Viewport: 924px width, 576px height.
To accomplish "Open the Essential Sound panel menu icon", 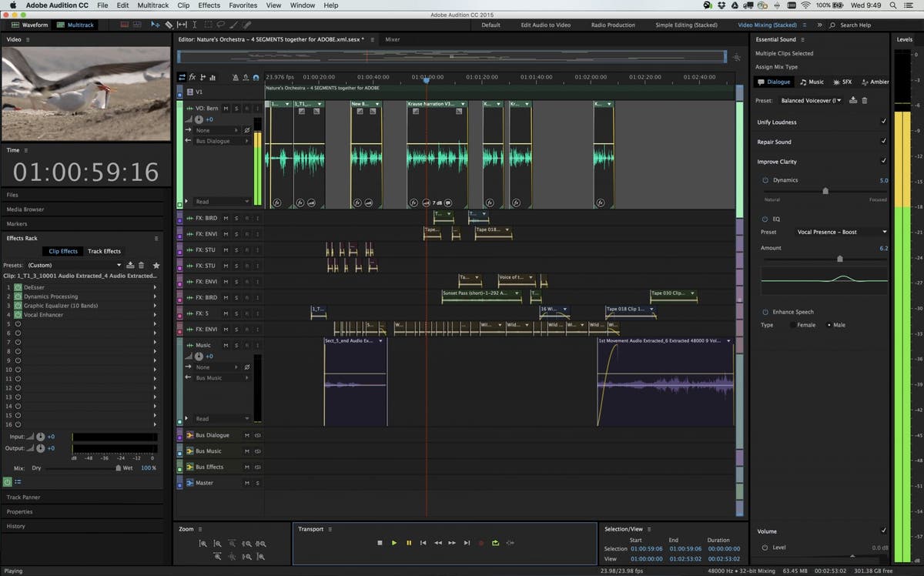I will (802, 40).
